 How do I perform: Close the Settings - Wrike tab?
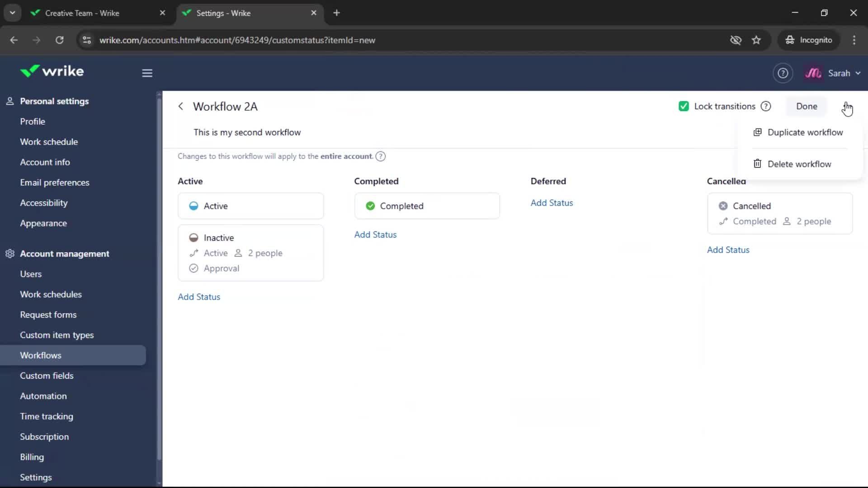tap(314, 13)
